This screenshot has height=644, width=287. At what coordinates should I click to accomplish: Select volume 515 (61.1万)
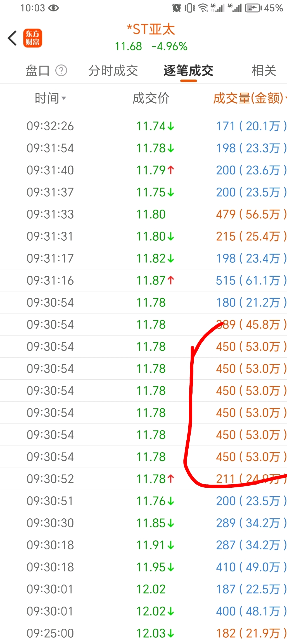[251, 281]
